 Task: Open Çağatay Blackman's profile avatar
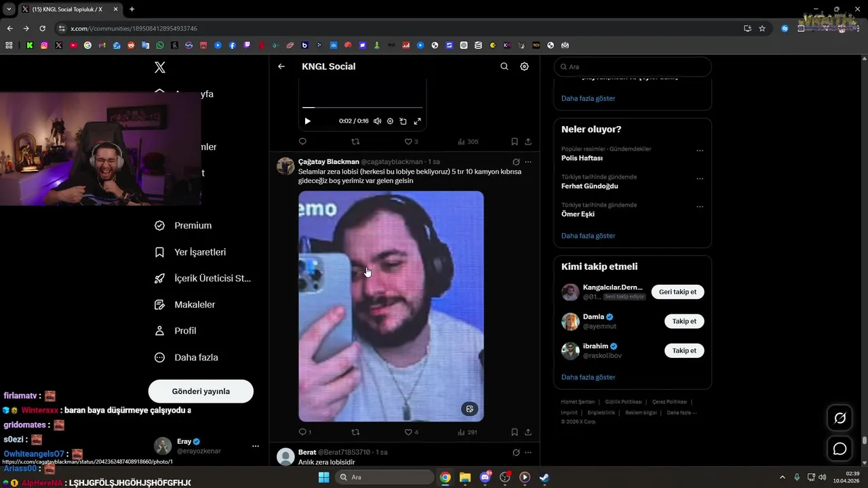pyautogui.click(x=285, y=167)
